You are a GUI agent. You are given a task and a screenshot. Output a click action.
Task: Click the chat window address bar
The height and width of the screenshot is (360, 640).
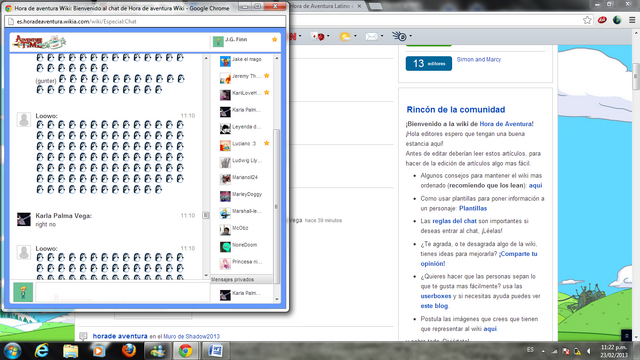(146, 21)
